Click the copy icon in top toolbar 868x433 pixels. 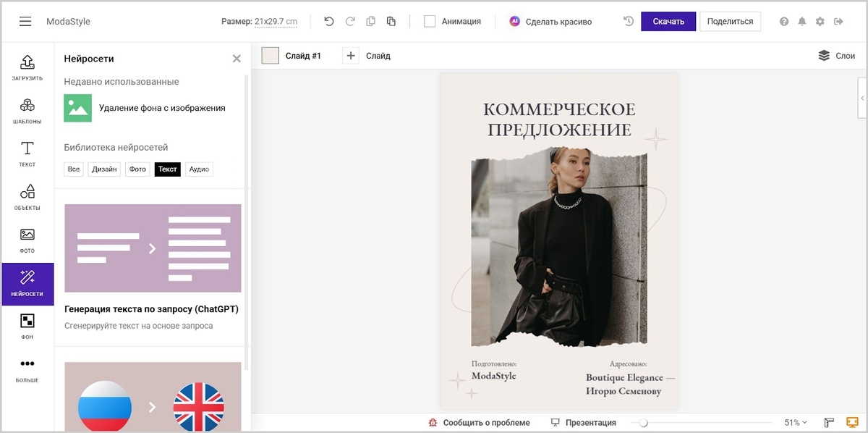click(x=370, y=22)
